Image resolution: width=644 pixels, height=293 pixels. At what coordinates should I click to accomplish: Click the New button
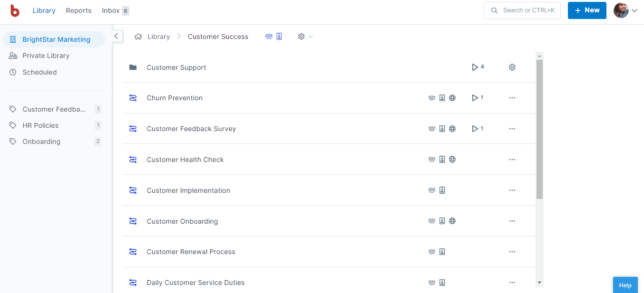586,10
